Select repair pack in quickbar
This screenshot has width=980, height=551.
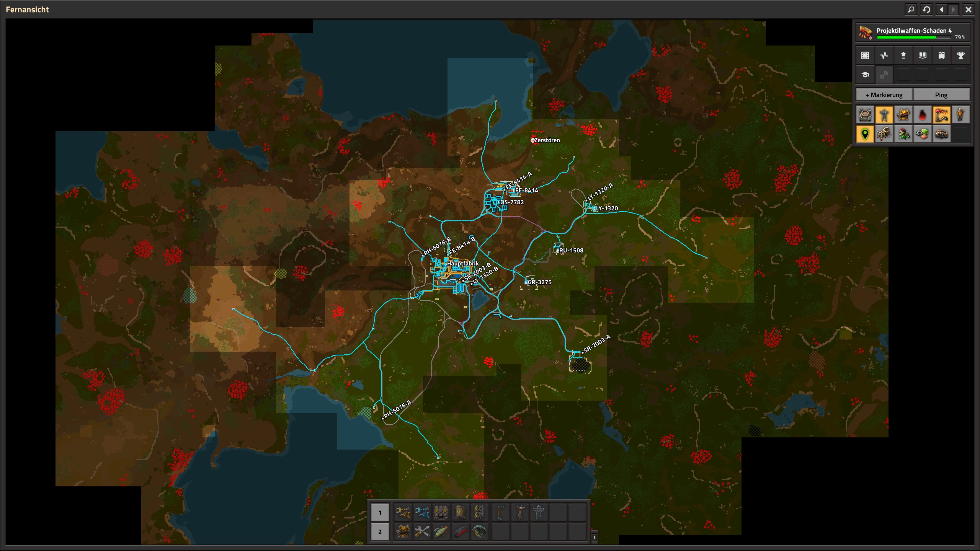tap(422, 531)
